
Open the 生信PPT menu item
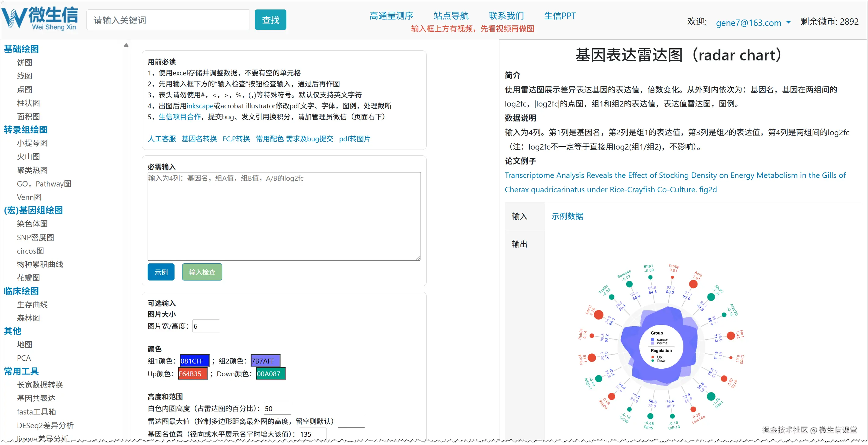click(559, 16)
